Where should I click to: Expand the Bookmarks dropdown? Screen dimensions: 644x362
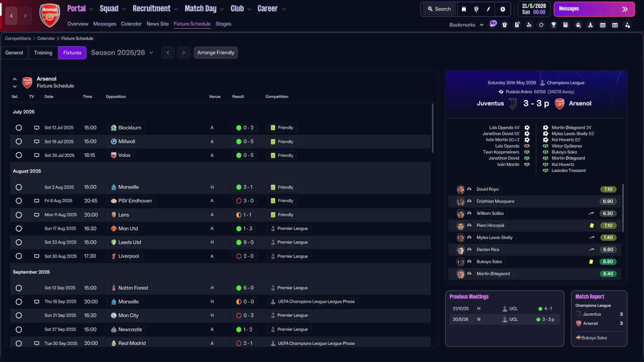pos(466,25)
